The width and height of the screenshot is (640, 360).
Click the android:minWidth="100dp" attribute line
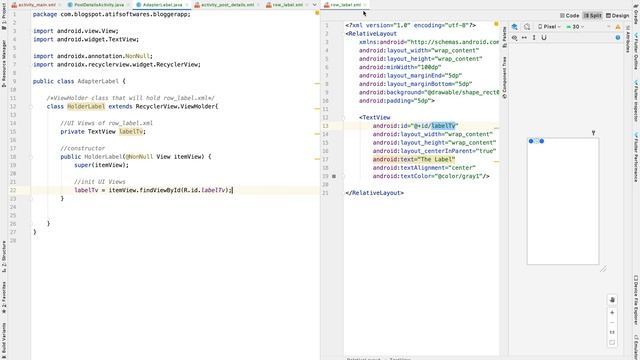click(400, 67)
